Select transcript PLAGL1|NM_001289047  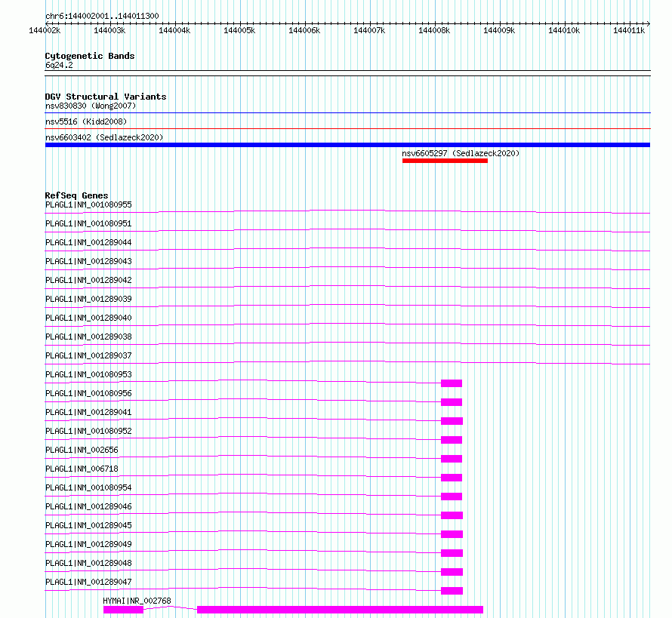pos(88,582)
